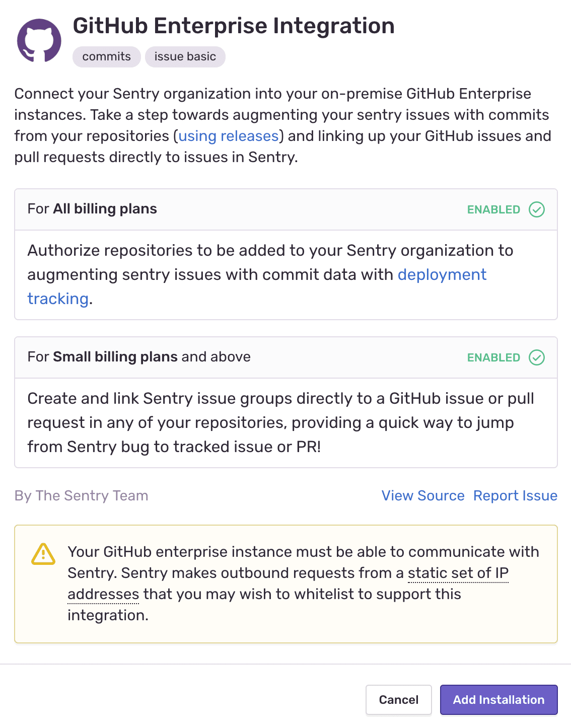Click the Add Installation button
This screenshot has height=728, width=571.
pyautogui.click(x=498, y=700)
